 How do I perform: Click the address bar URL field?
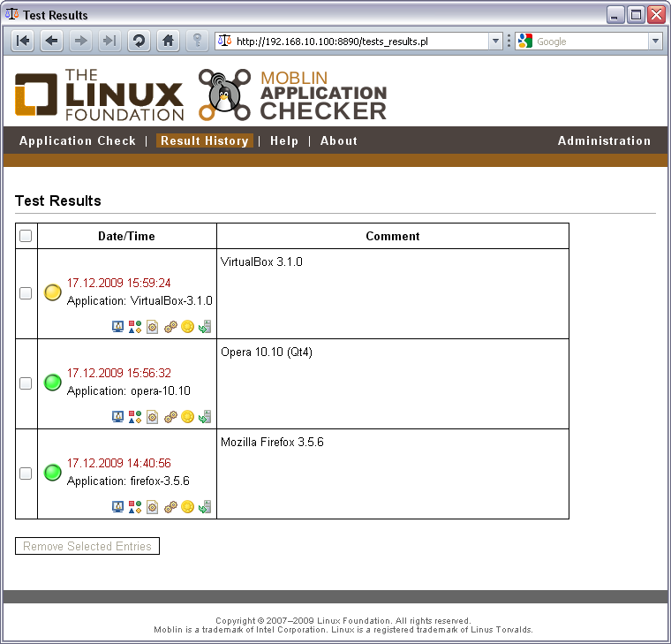click(x=359, y=42)
